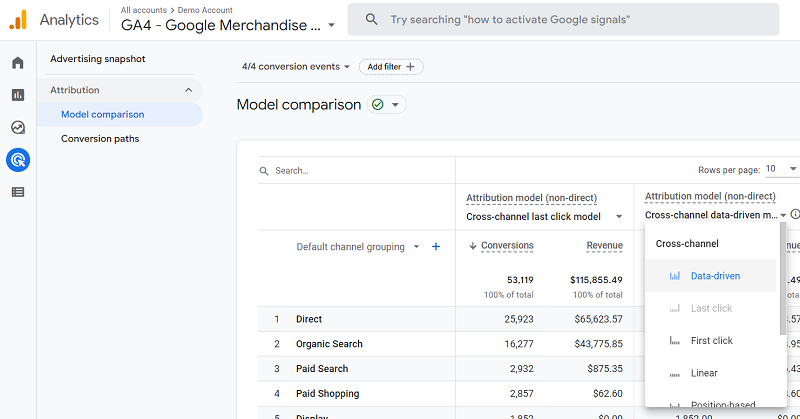Click the 2,932 conversions value

(521, 369)
